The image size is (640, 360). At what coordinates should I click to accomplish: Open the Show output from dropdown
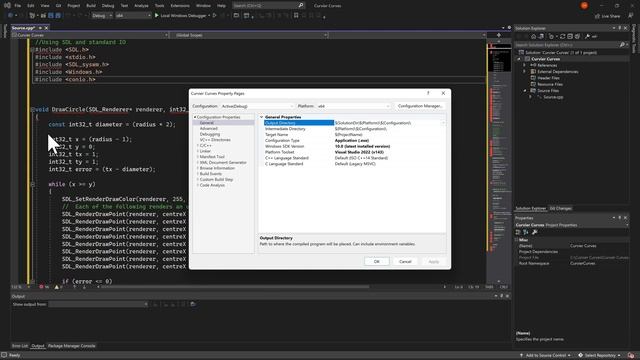[x=98, y=304]
